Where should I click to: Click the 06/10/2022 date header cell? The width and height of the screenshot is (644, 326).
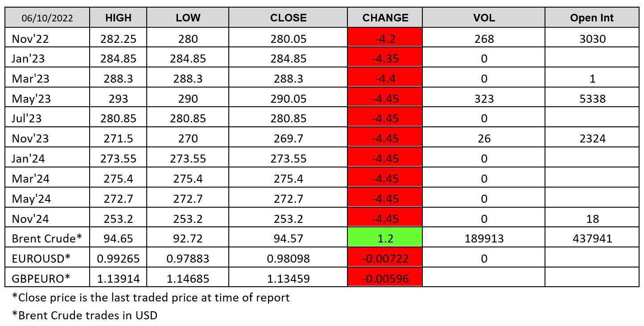(47, 18)
